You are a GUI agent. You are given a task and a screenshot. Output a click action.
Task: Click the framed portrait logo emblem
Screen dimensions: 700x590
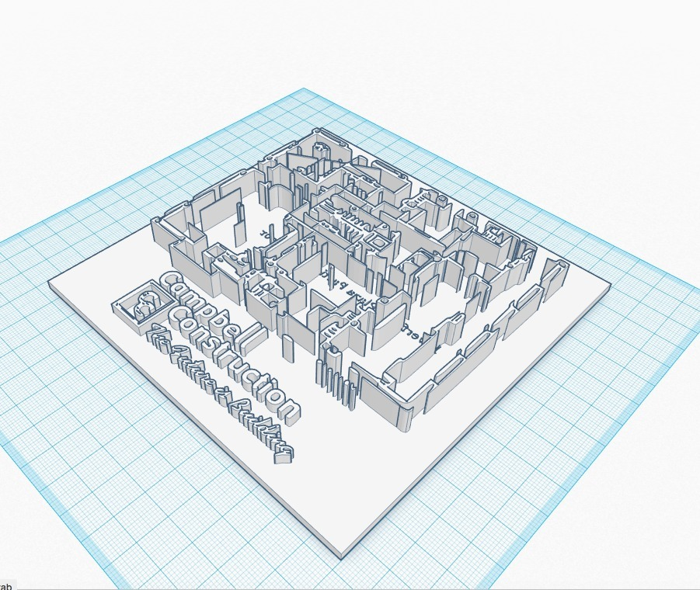pyautogui.click(x=145, y=303)
